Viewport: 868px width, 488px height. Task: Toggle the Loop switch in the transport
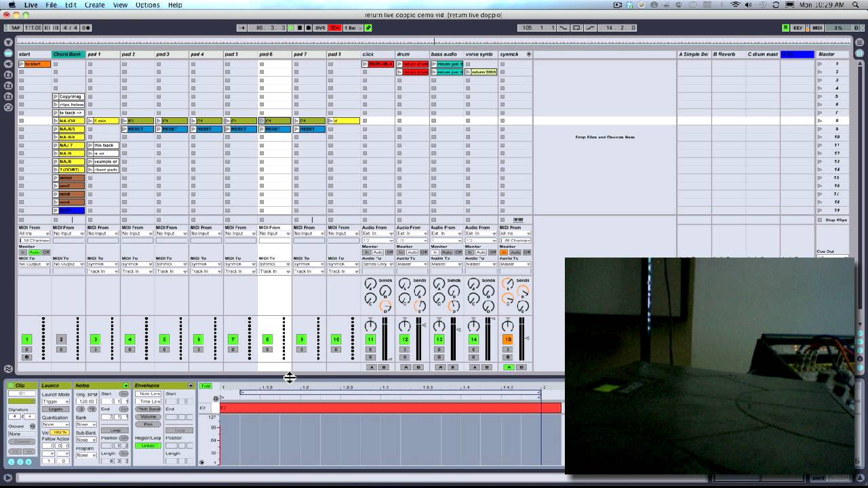tap(577, 28)
